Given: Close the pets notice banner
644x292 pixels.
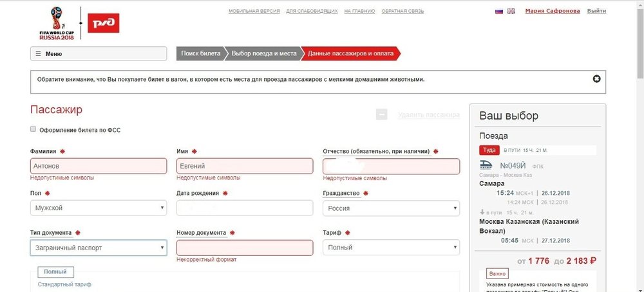Looking at the screenshot, I should pos(596,79).
